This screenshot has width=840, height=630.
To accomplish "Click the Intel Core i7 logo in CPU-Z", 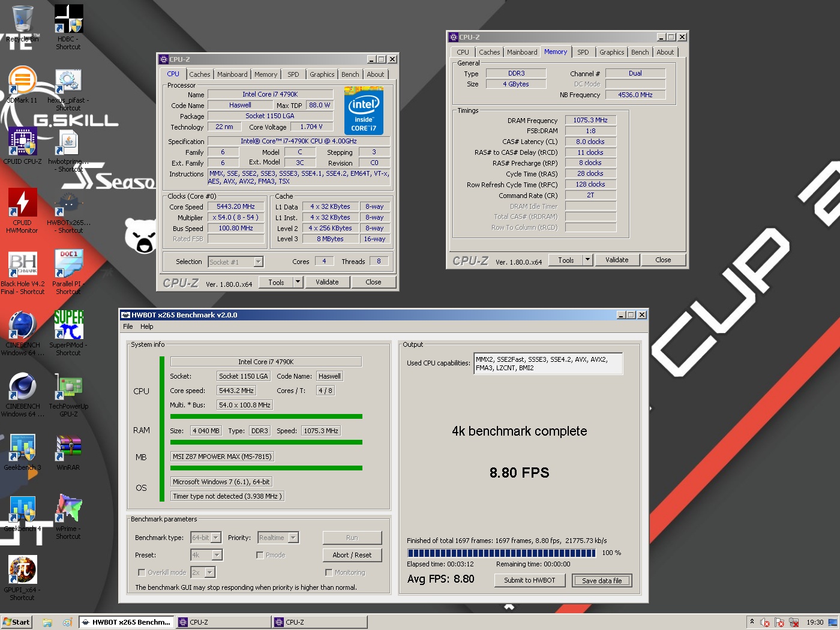I will [364, 110].
